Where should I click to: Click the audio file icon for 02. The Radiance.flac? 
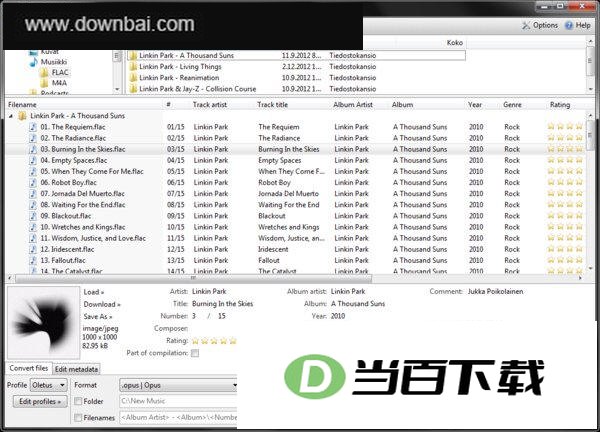(34, 138)
